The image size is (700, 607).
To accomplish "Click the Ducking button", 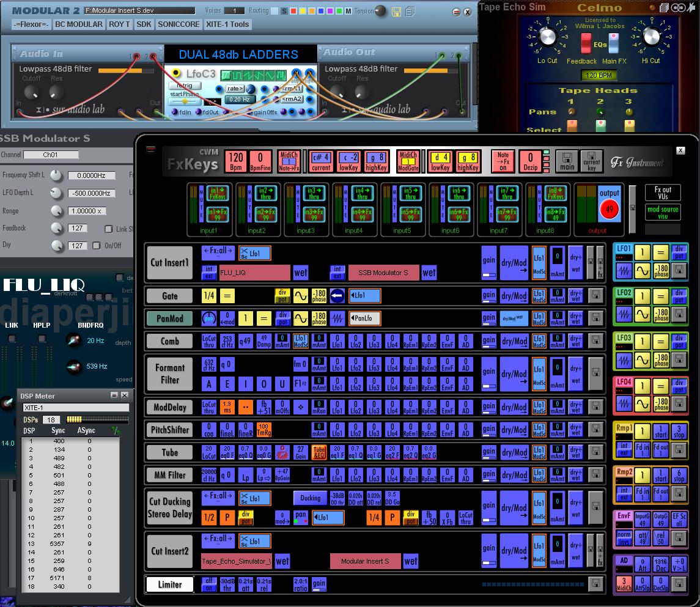I will pos(310,498).
